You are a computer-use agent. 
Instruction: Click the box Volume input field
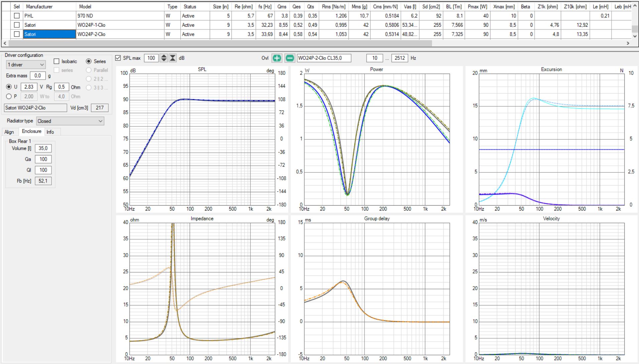pos(43,148)
